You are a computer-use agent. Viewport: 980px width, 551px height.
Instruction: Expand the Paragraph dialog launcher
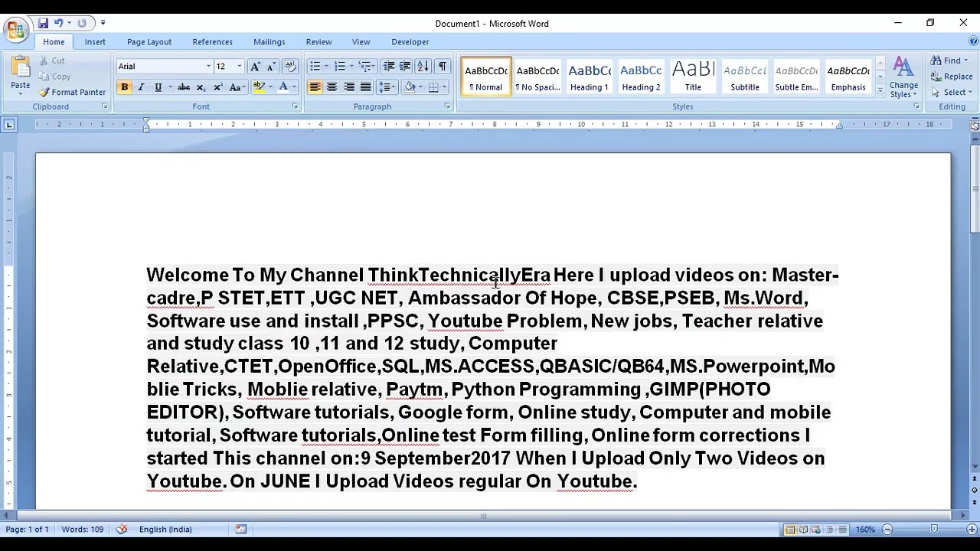pos(447,106)
